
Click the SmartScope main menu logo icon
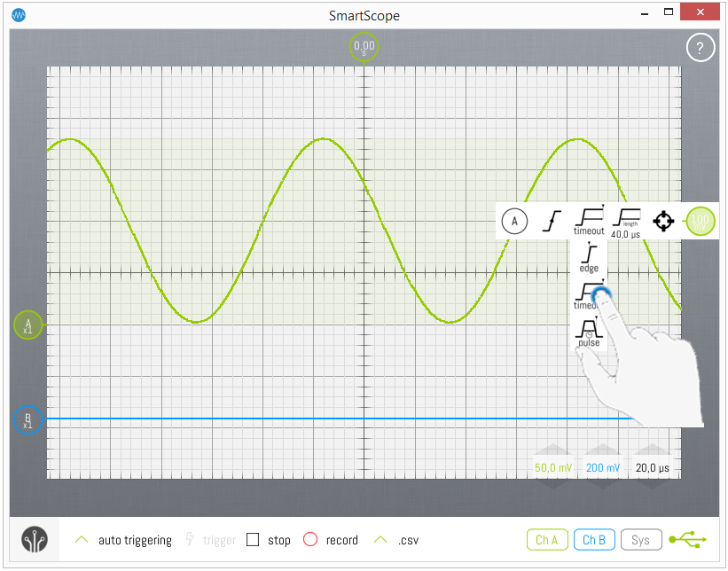tap(35, 540)
